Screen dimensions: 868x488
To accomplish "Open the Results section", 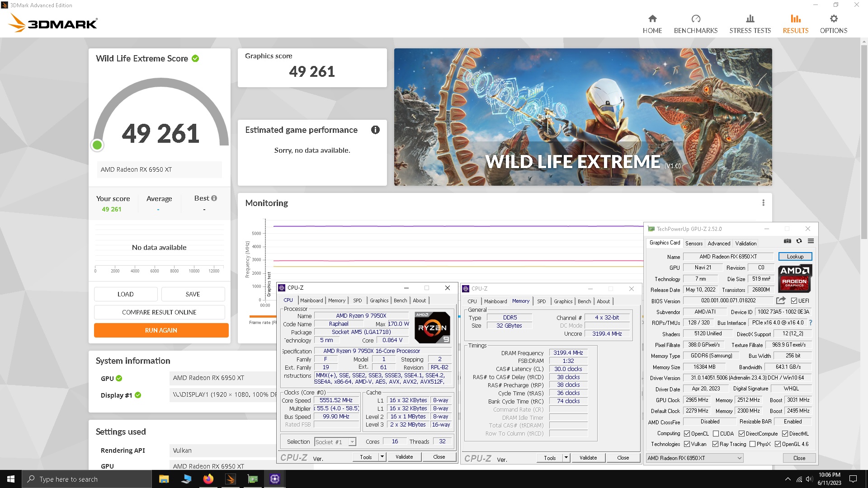I will coord(796,24).
